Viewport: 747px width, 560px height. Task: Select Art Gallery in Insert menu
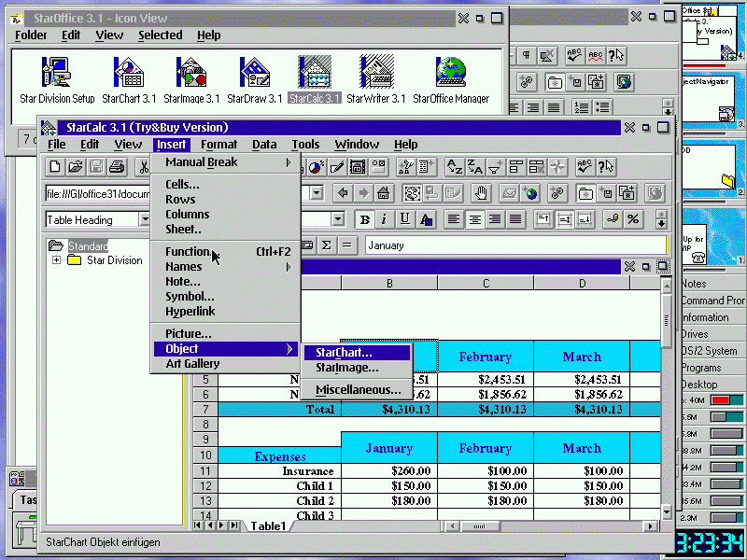226,364
